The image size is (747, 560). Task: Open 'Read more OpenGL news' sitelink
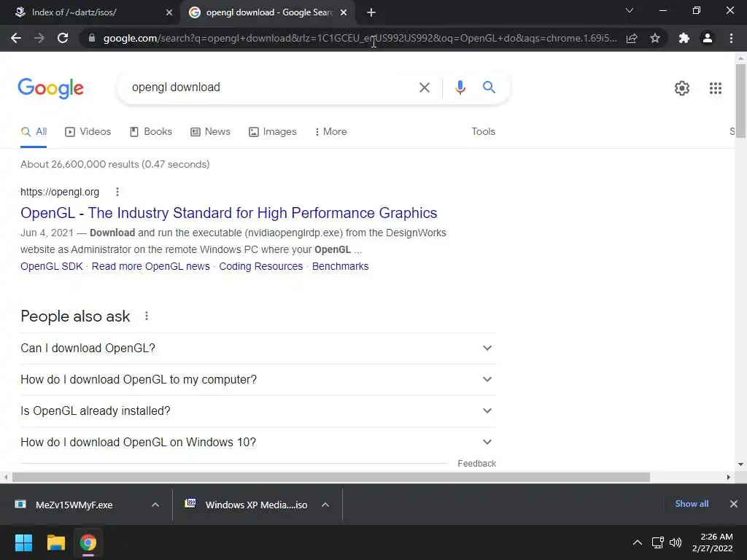150,266
